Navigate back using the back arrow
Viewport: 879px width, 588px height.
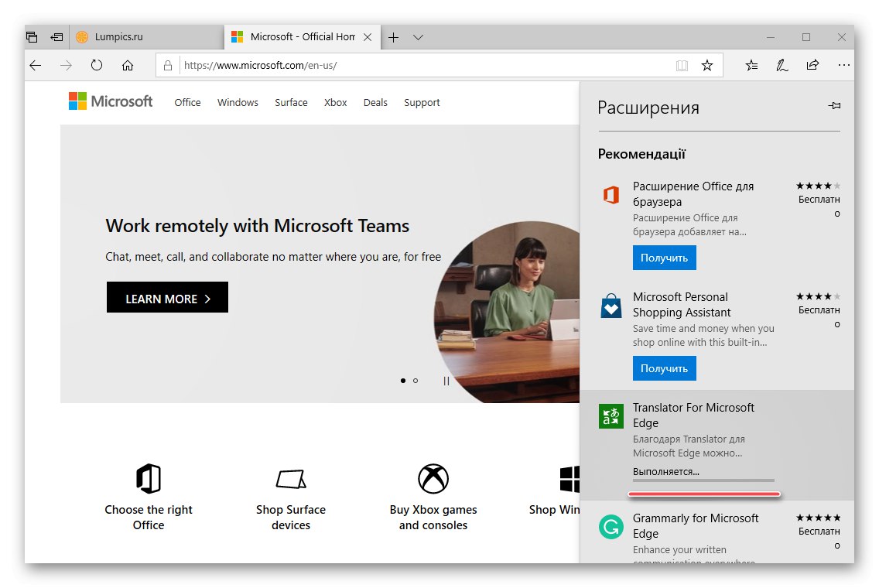click(36, 66)
